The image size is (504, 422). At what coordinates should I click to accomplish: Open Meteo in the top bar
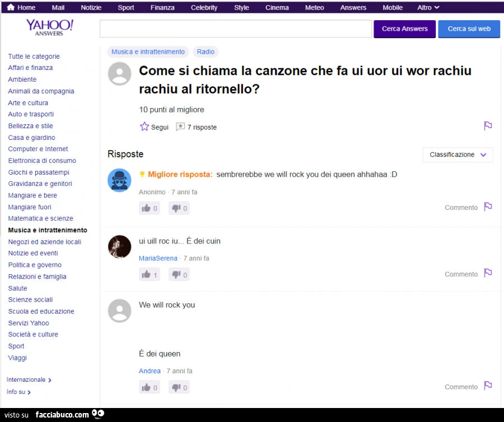coord(314,7)
